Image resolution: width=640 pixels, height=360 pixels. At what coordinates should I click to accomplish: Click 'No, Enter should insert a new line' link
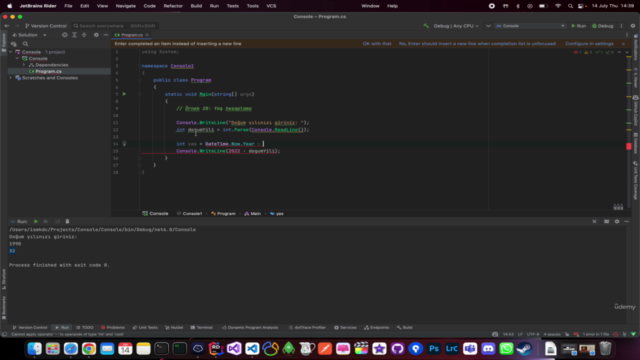point(477,44)
